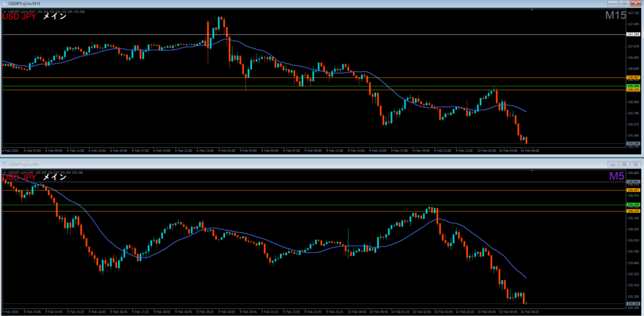
Task: Minimize the M15 USDJPY chart window
Action: [613, 4]
